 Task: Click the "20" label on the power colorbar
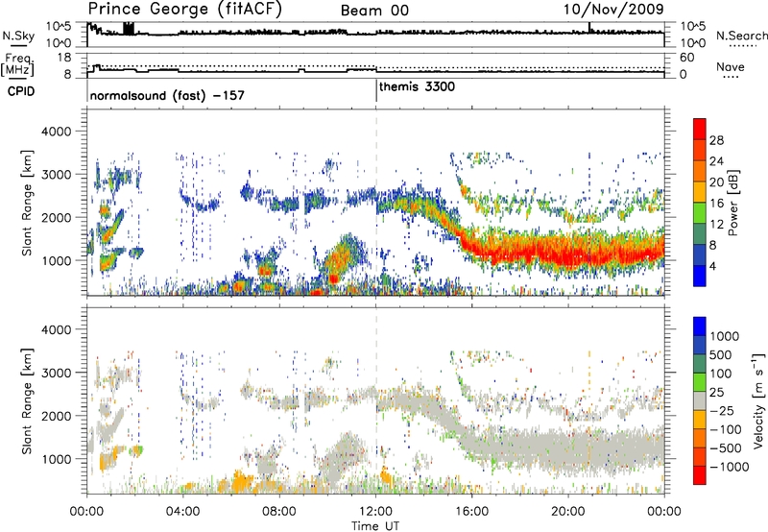(716, 182)
